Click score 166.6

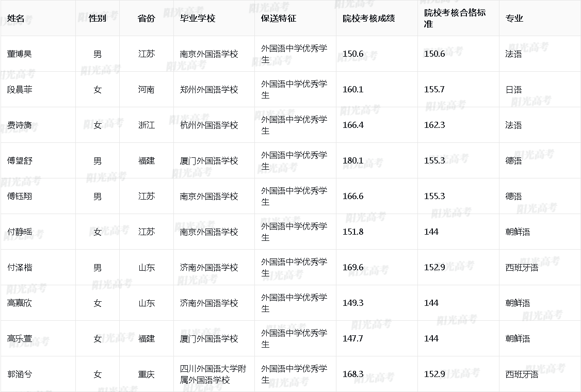coord(353,196)
